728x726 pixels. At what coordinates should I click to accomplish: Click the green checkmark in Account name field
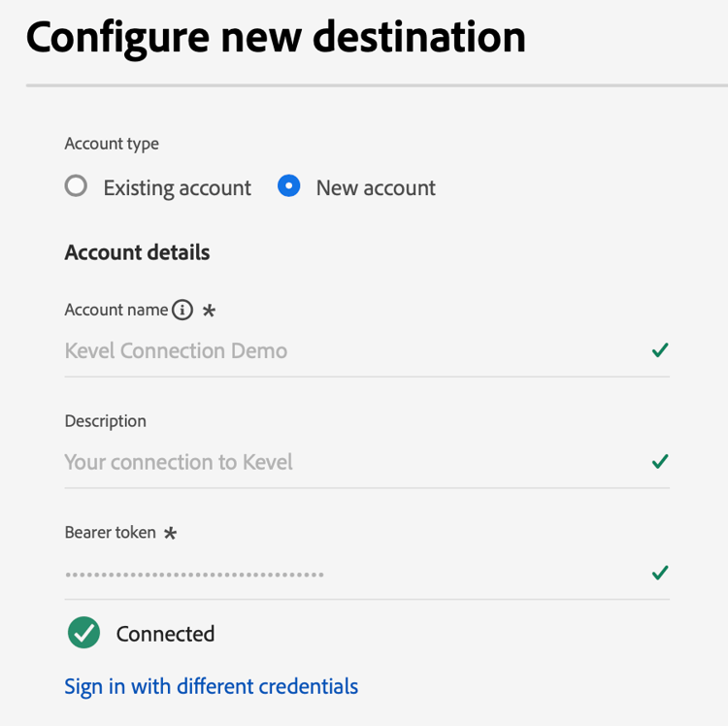tap(660, 350)
